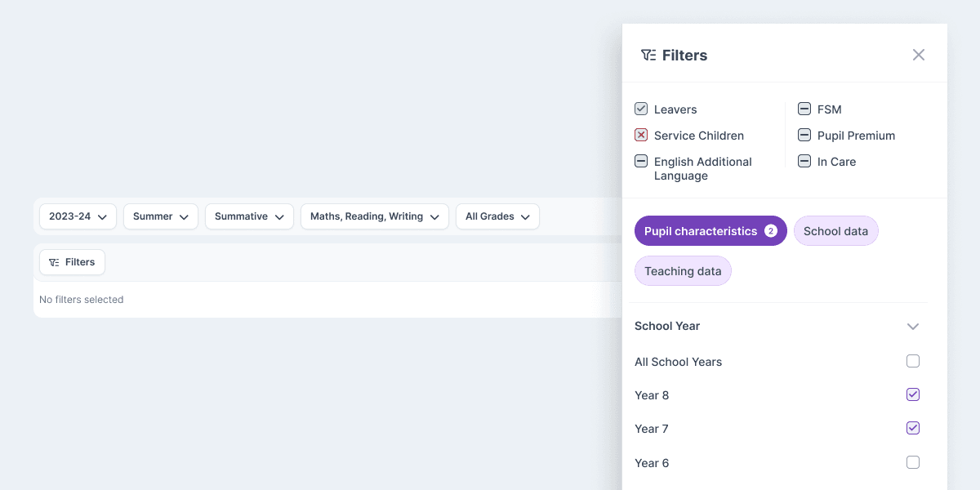This screenshot has height=490, width=980.
Task: Click the Filters button in toolbar
Action: (72, 262)
